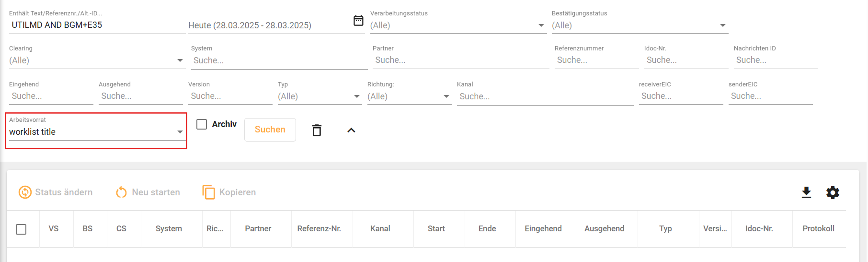Open the Arbeitsvorrat worklist dropdown

(x=96, y=132)
